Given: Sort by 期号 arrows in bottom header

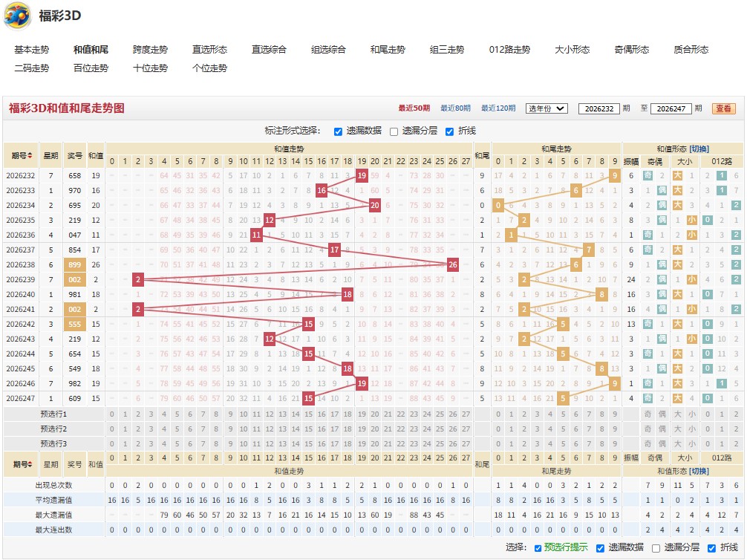Looking at the screenshot, I should (x=30, y=464).
